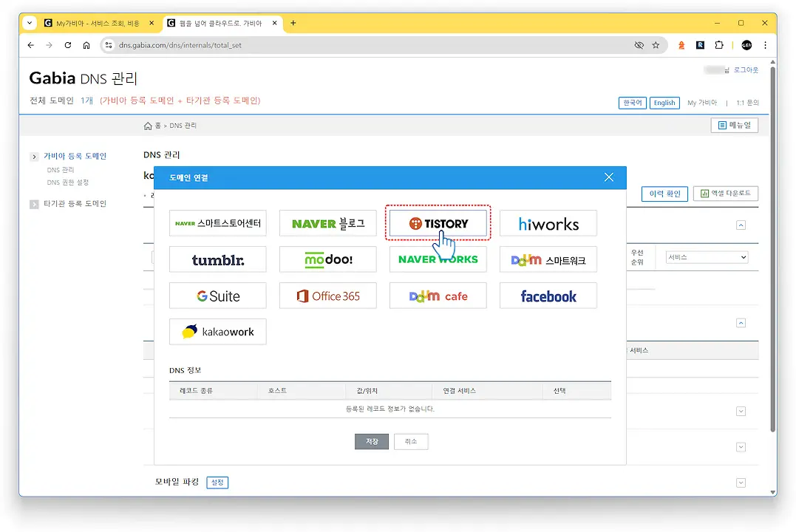Image resolution: width=796 pixels, height=532 pixels.
Task: Select the NAVER WORKS service tile
Action: pos(438,259)
